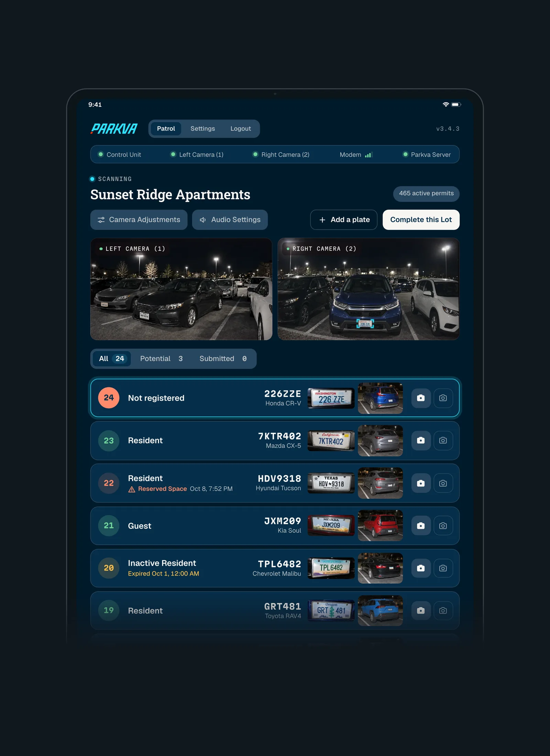The width and height of the screenshot is (550, 756).
Task: Open red Kia Soul vehicle thumbnail
Action: 380,526
